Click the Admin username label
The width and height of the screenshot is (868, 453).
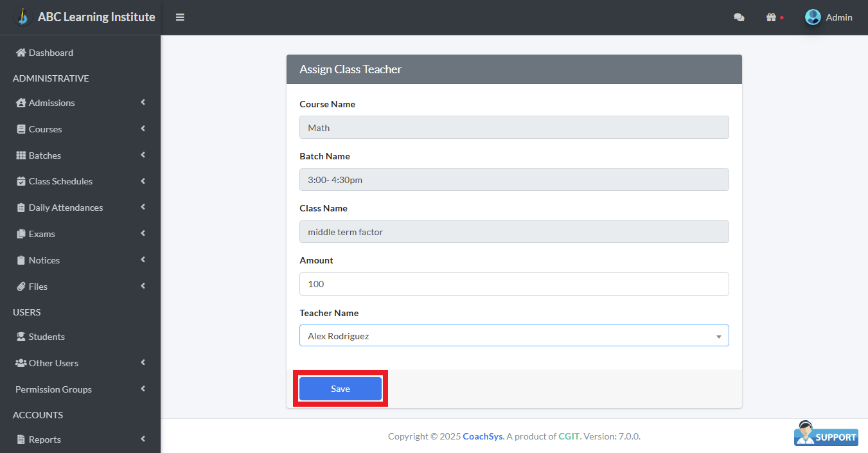(839, 17)
